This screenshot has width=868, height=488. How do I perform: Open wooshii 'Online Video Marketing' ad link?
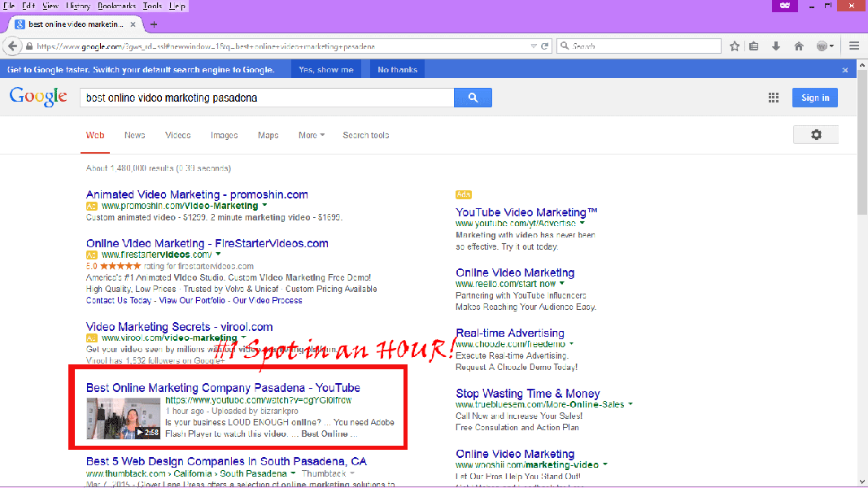[515, 454]
